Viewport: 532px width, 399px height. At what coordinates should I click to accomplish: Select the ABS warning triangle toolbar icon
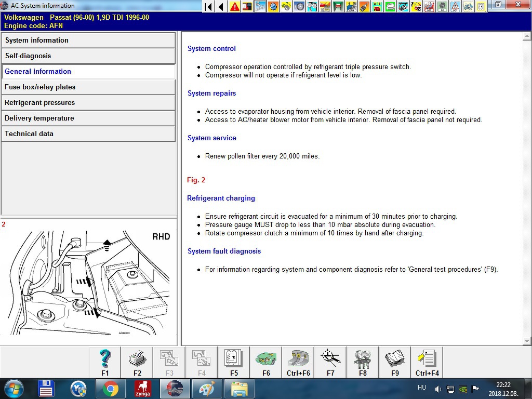455,6
